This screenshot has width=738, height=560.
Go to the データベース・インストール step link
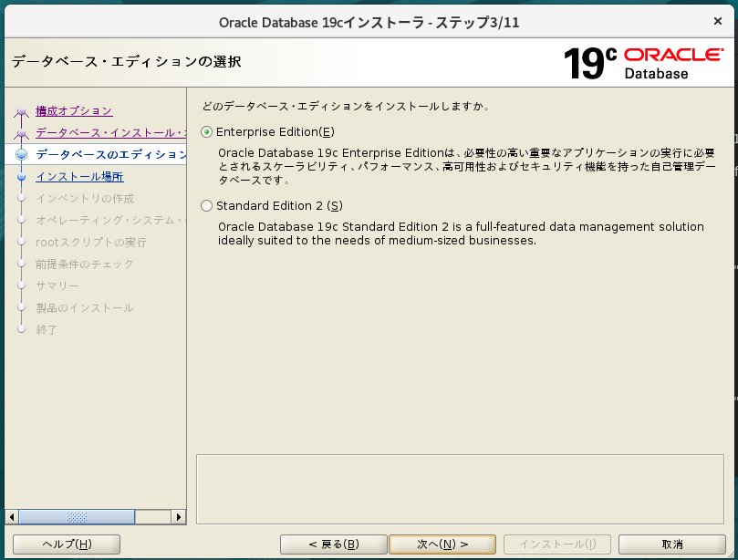point(111,133)
